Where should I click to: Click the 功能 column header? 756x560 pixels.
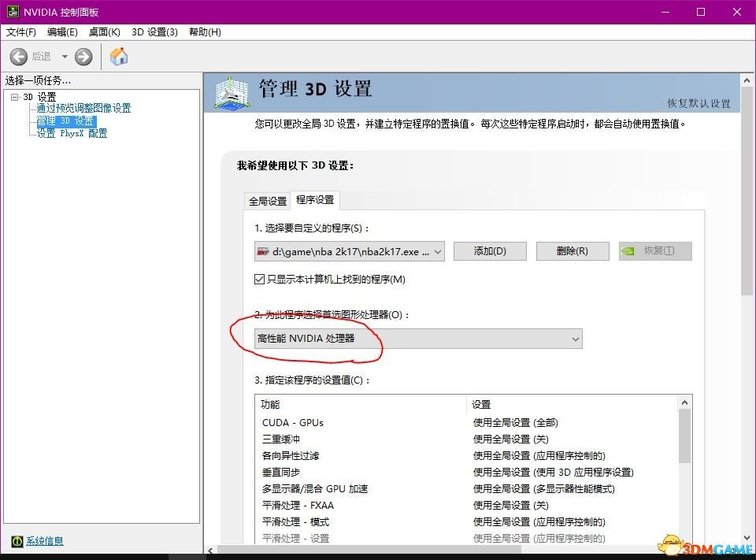[x=361, y=404]
